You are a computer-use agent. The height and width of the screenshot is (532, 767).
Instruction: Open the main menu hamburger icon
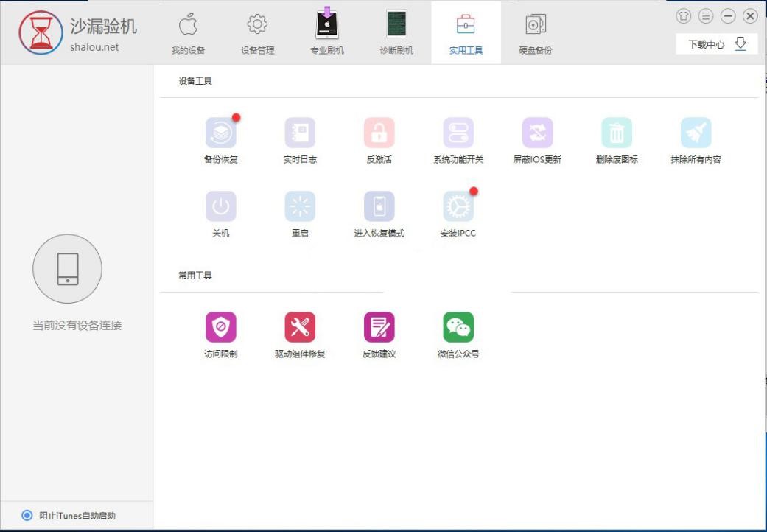tap(706, 16)
